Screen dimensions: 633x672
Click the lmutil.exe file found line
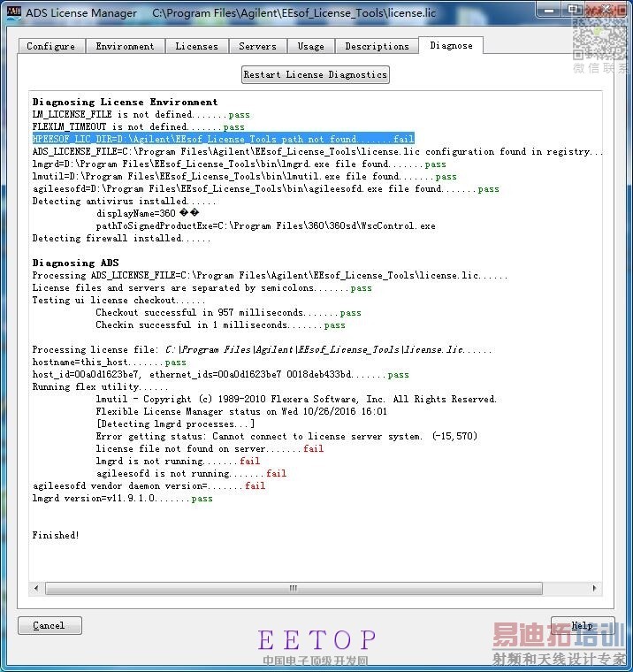(x=244, y=176)
